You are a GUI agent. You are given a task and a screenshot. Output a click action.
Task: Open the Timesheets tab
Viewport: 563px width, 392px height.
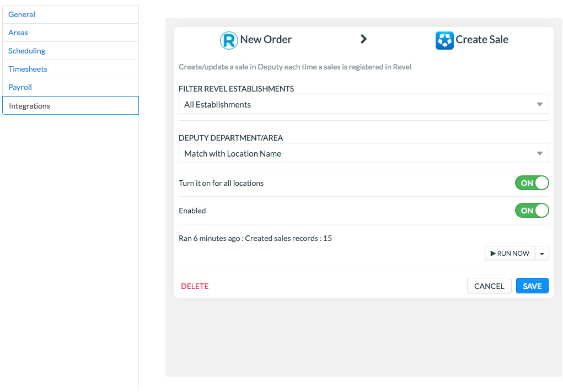pyautogui.click(x=71, y=69)
